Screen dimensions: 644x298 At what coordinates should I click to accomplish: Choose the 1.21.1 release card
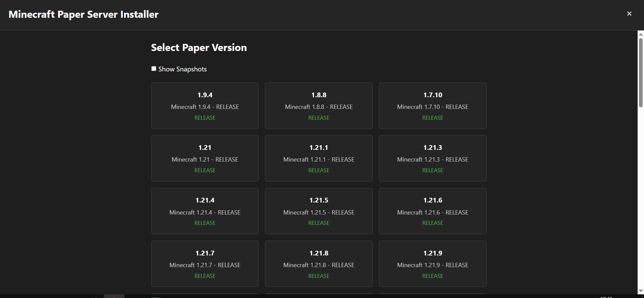319,158
